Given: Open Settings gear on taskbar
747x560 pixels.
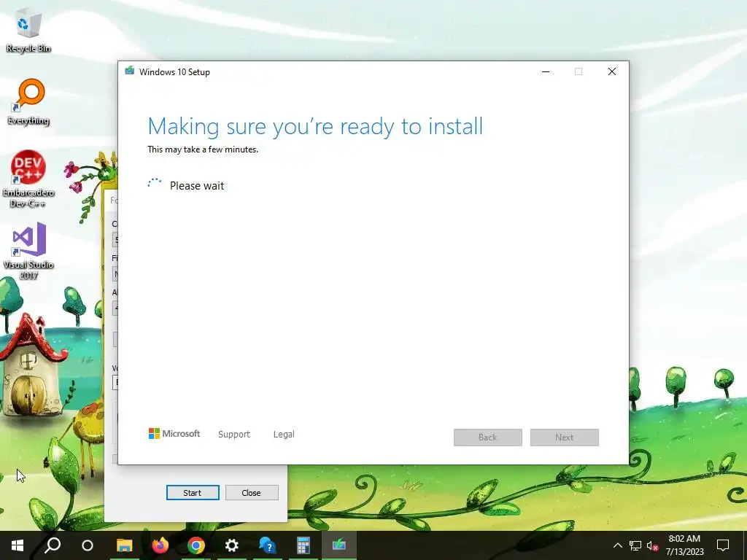Looking at the screenshot, I should [x=232, y=545].
